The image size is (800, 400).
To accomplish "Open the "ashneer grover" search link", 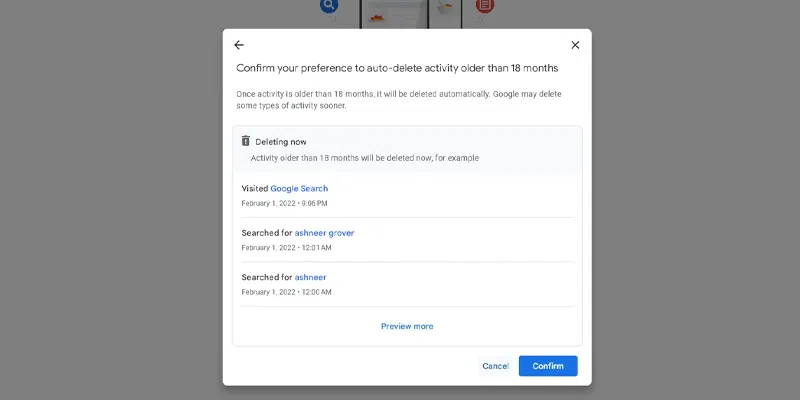I will point(324,233).
